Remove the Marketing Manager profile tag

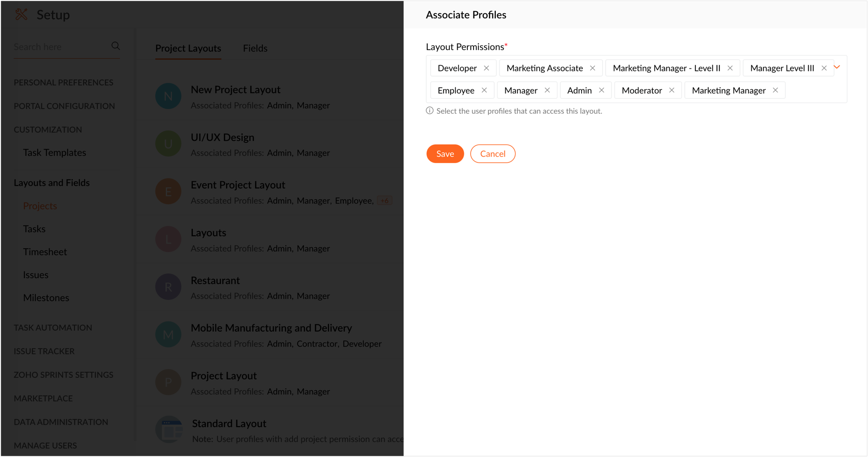click(775, 90)
